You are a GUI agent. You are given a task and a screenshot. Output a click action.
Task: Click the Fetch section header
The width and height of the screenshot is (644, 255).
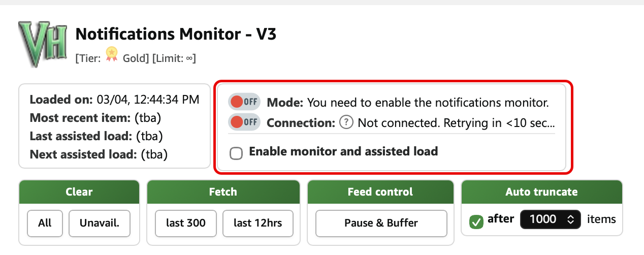click(x=223, y=192)
